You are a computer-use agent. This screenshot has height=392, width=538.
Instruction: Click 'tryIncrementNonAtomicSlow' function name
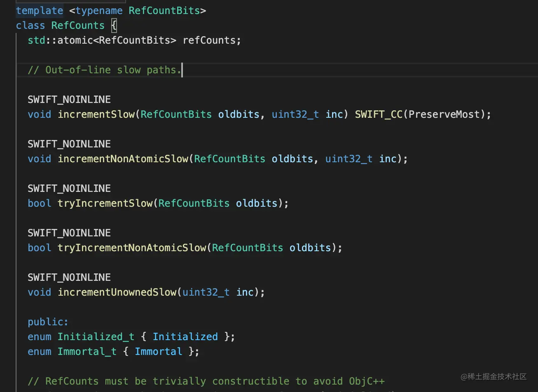(132, 248)
